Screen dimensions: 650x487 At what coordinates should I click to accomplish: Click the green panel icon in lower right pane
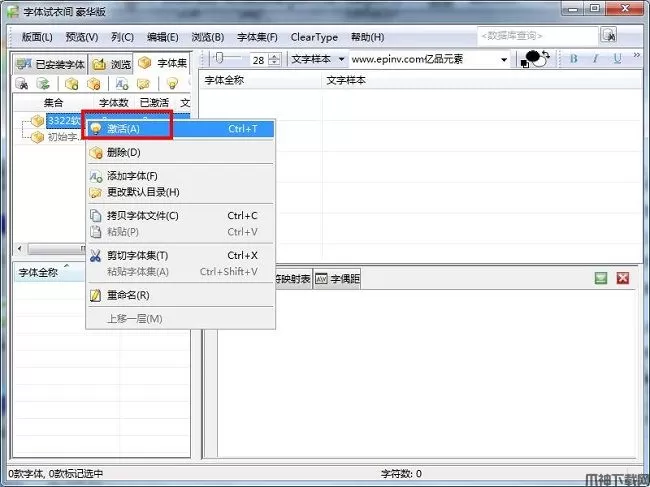click(x=601, y=278)
